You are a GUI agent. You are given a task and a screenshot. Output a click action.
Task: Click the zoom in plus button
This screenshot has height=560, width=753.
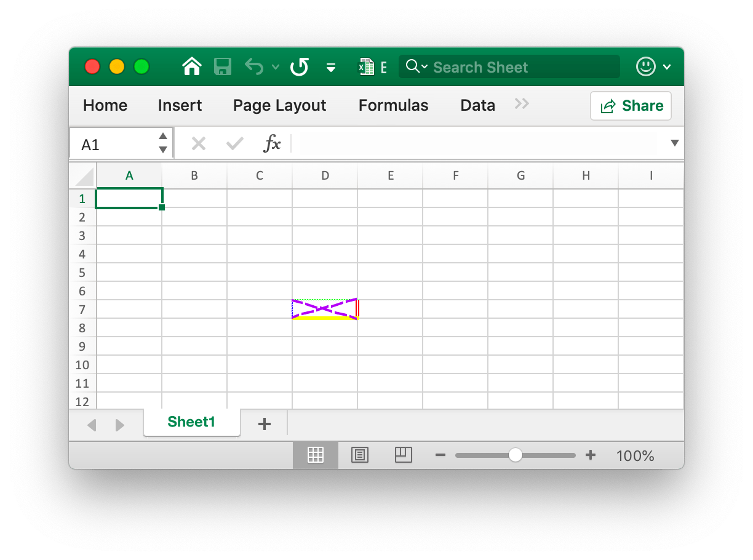click(591, 455)
